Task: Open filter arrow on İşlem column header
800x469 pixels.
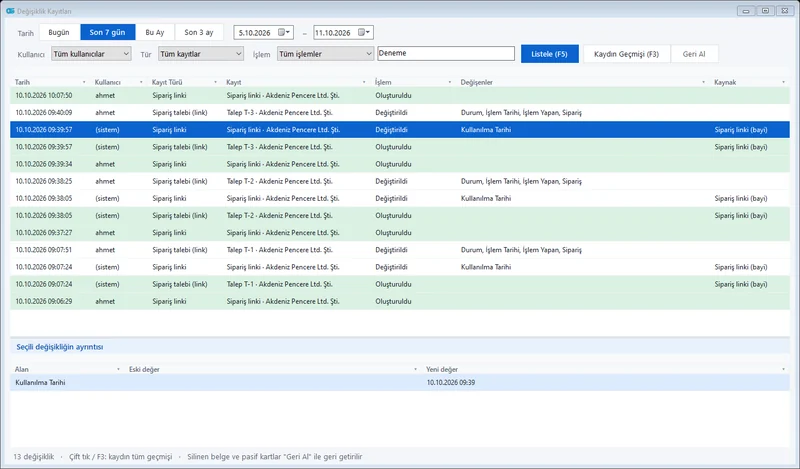Action: point(450,82)
